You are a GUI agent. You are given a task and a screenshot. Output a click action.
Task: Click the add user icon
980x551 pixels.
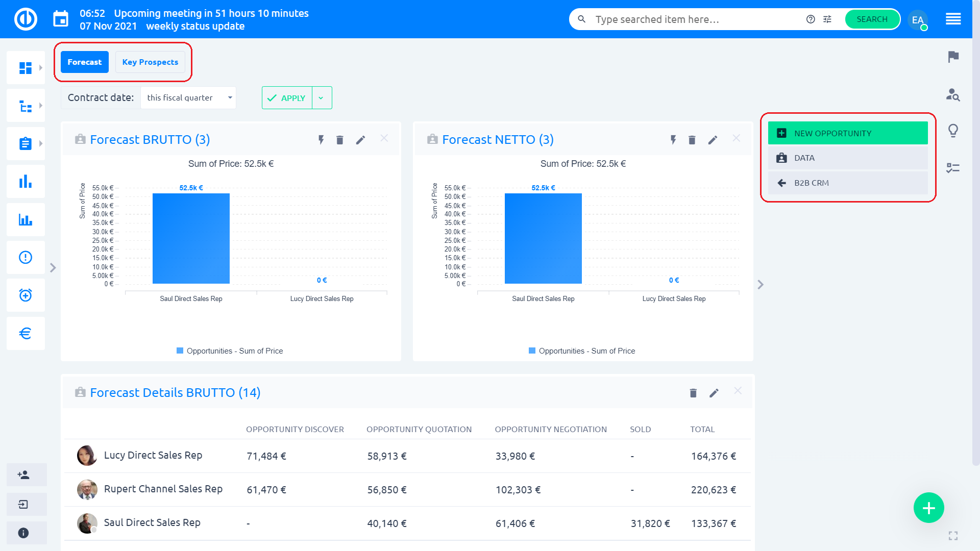click(x=23, y=475)
